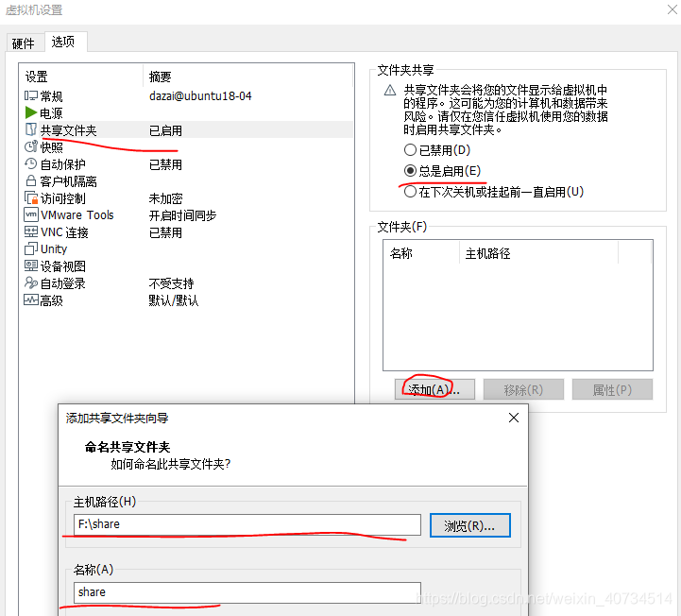The image size is (681, 616).
Task: Select the VMware Tools row label
Action: tap(77, 215)
